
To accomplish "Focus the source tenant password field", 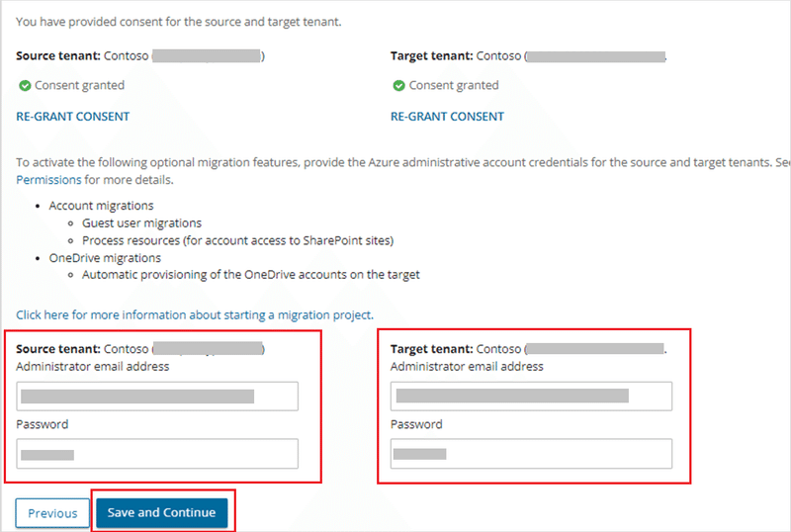I will [x=157, y=454].
